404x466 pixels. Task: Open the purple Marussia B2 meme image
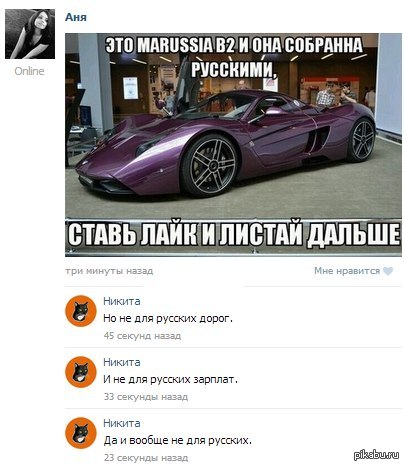tap(233, 145)
